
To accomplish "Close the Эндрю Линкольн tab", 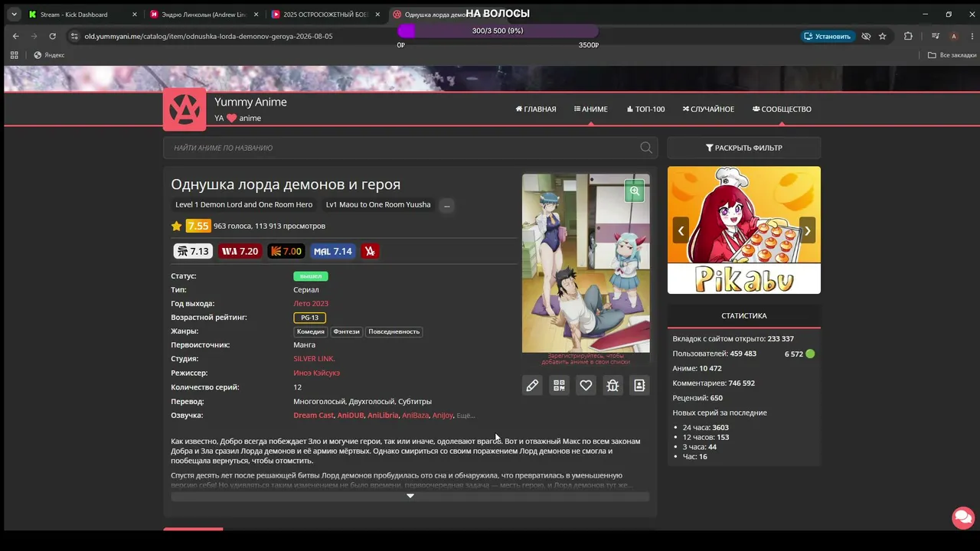I will [x=256, y=15].
